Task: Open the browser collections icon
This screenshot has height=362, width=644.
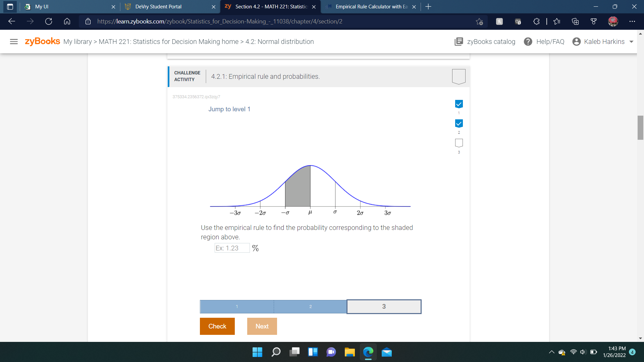Action: [575, 21]
